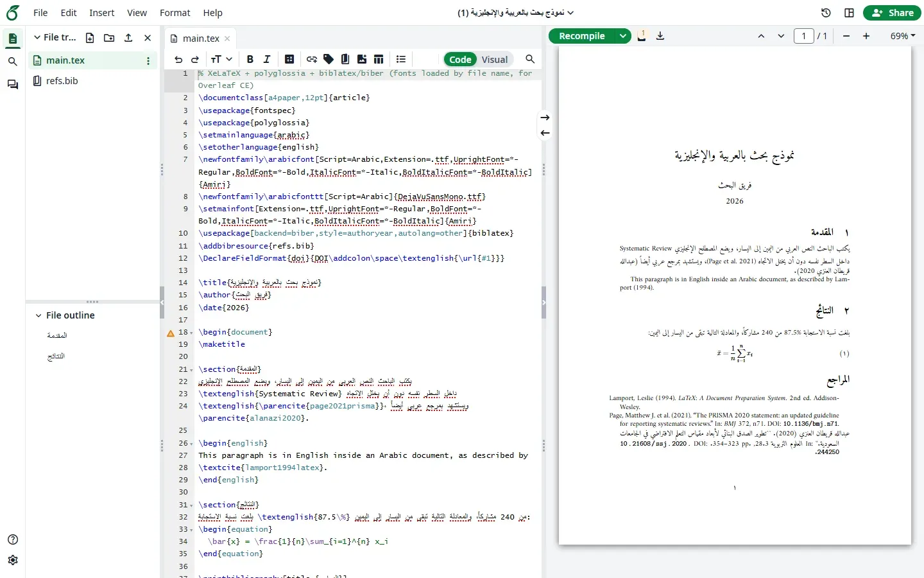The width and height of the screenshot is (924, 578).
Task: Open the Format menu
Action: pos(175,13)
